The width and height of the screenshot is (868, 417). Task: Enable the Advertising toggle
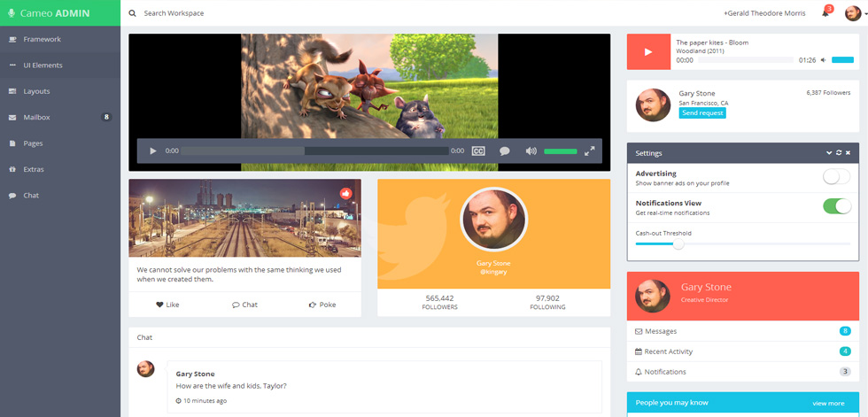click(x=836, y=177)
